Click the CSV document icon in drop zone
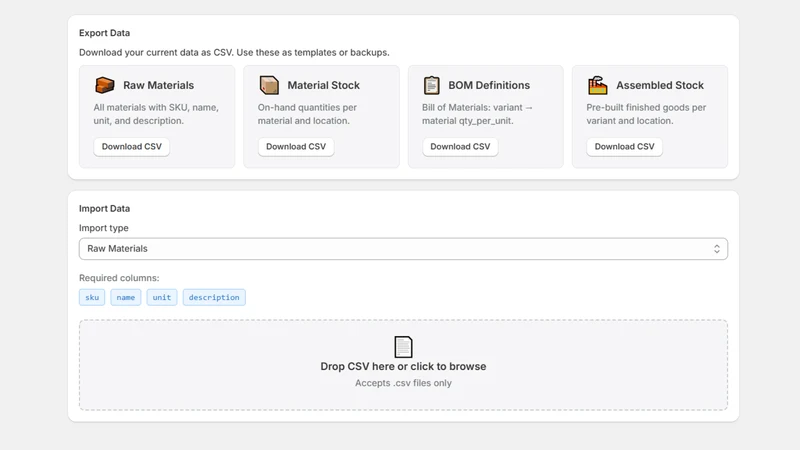This screenshot has height=450, width=800. coord(403,347)
